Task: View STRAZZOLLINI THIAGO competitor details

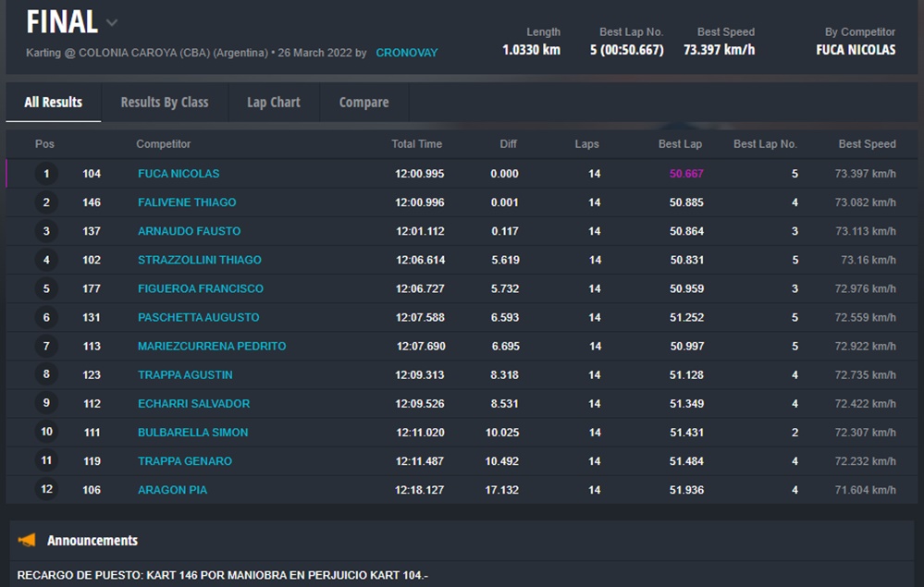Action: pyautogui.click(x=199, y=260)
